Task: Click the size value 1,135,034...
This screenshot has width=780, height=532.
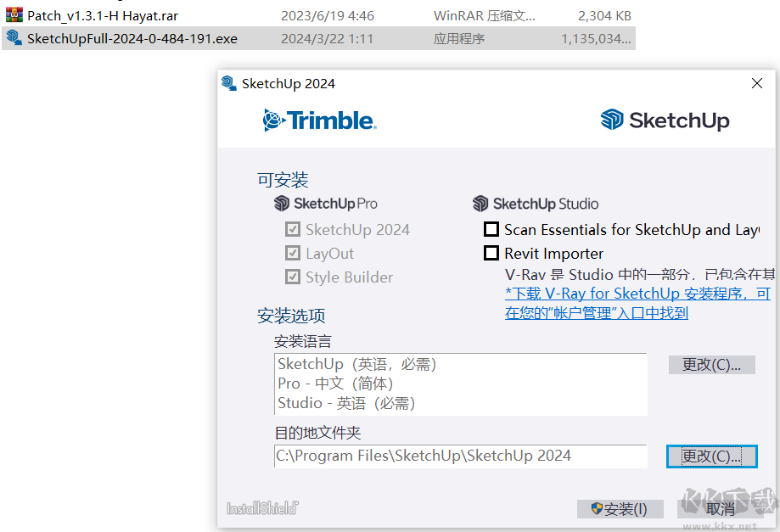Action: [x=596, y=39]
